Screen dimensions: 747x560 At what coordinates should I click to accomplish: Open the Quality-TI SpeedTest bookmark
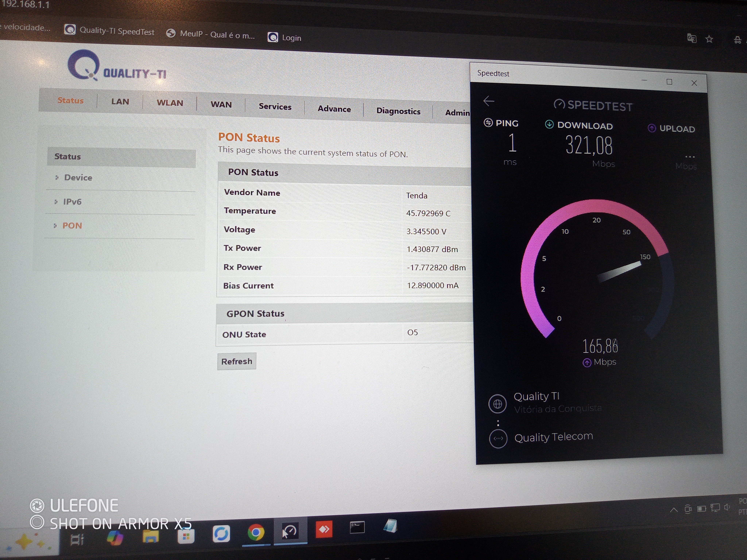click(x=109, y=31)
